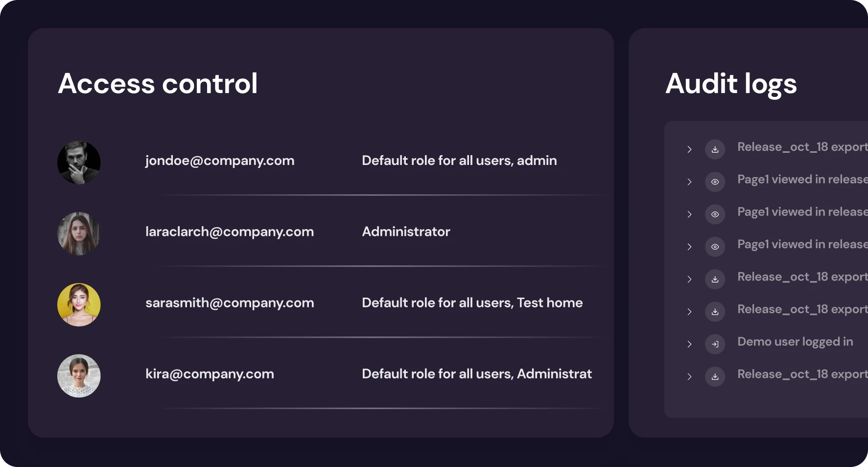Screen dimensions: 868x467
Task: Click the avatar of sarasmith@company.com
Action: tap(79, 304)
